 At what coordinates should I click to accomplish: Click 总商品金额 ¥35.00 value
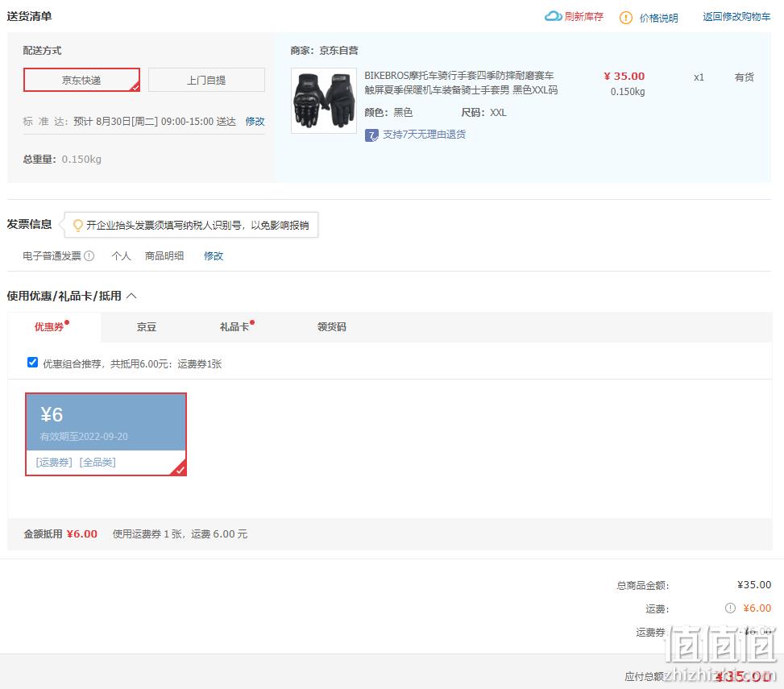[x=754, y=585]
